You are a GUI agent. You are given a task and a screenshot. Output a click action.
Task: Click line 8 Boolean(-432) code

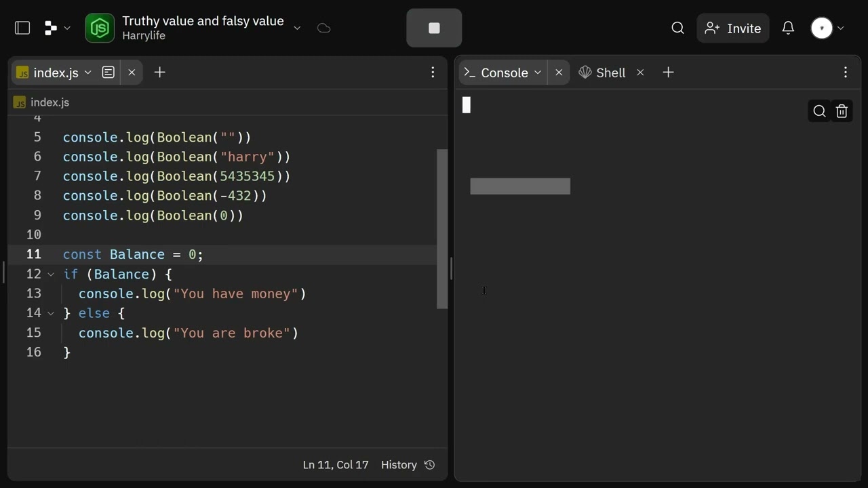pos(165,196)
